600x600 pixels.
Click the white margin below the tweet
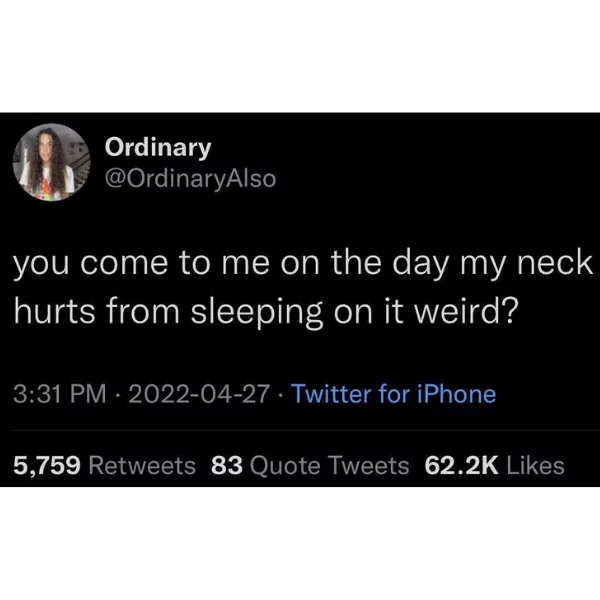pyautogui.click(x=300, y=543)
